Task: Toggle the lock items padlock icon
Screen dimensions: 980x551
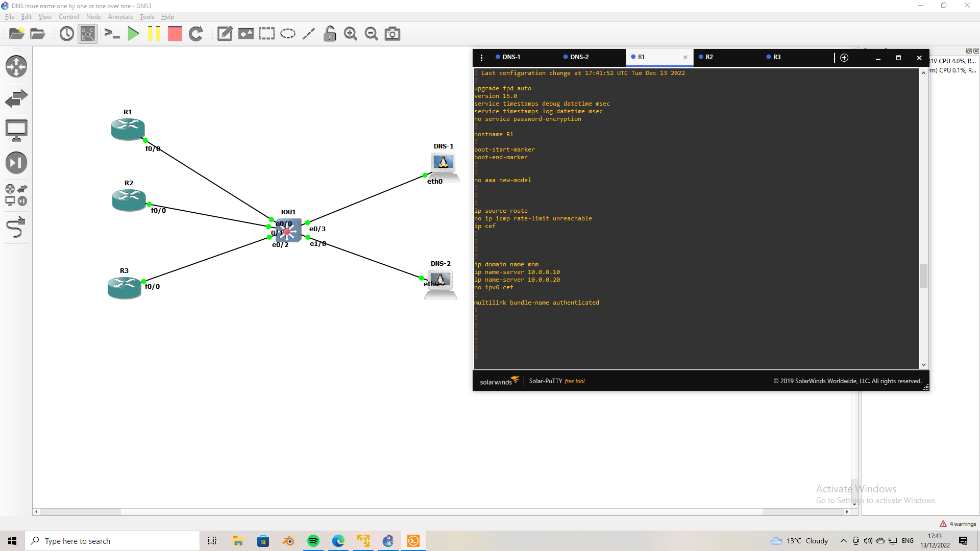Action: coord(330,34)
